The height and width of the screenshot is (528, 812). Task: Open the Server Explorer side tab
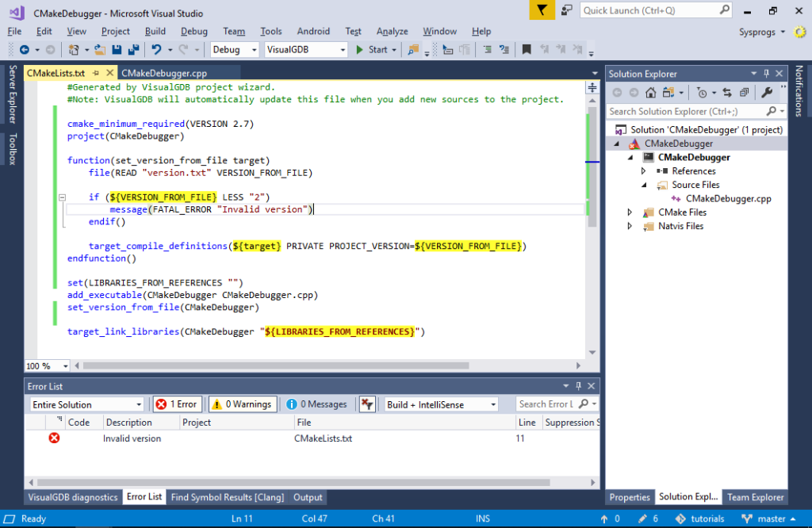(13, 94)
